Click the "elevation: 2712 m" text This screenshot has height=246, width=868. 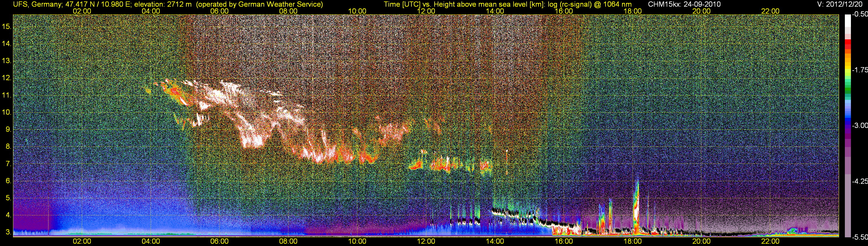pyautogui.click(x=163, y=4)
